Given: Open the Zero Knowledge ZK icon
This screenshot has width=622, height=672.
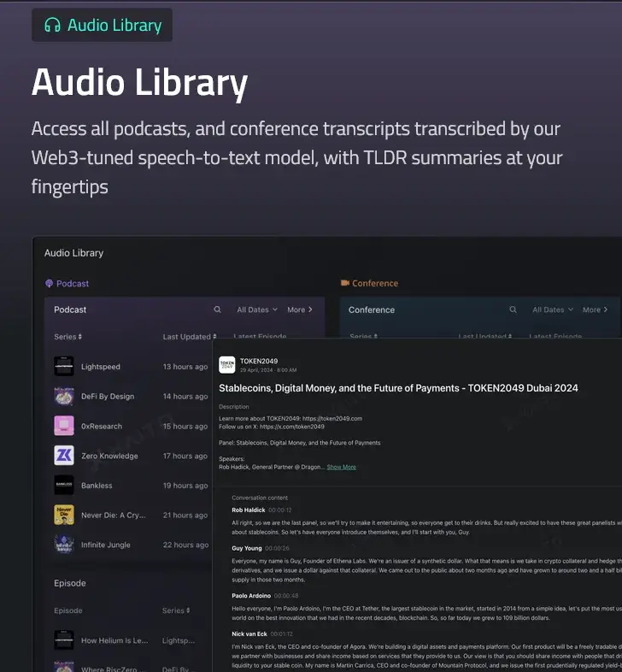Looking at the screenshot, I should tap(64, 456).
